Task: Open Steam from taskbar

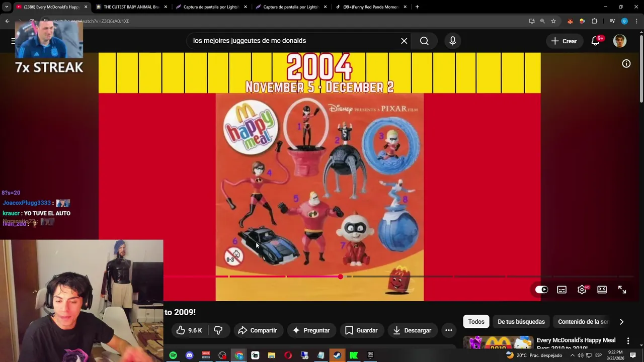Action: pyautogui.click(x=337, y=355)
